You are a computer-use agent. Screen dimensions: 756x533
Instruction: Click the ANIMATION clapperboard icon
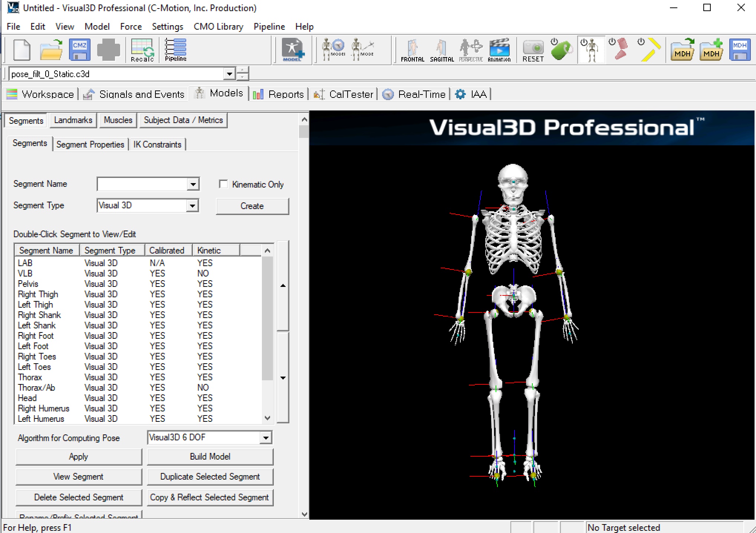(499, 50)
